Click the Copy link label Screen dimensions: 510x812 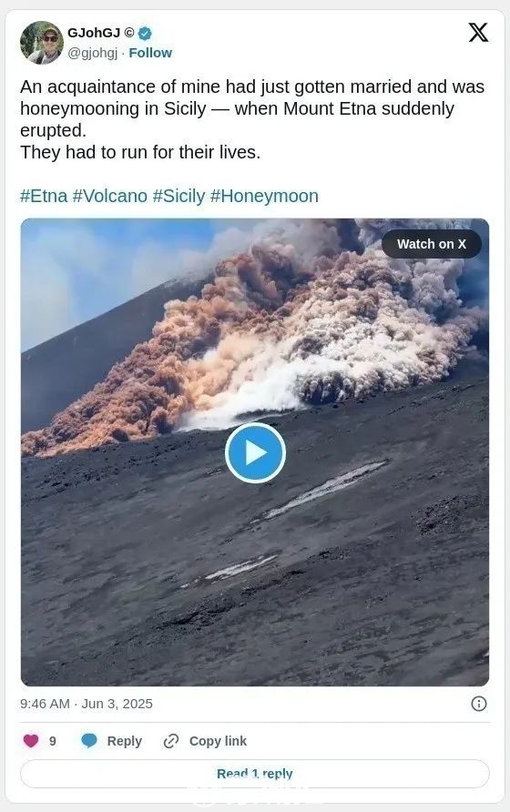click(218, 741)
